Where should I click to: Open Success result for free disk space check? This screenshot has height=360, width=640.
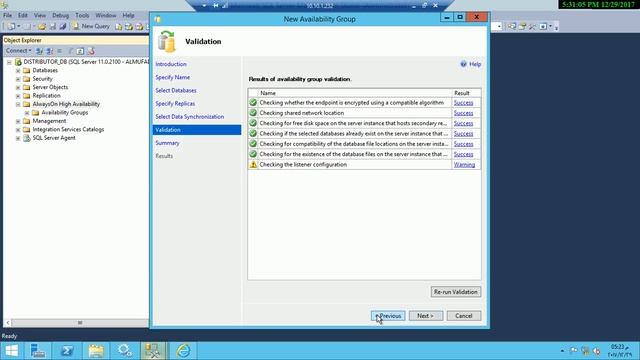click(463, 123)
